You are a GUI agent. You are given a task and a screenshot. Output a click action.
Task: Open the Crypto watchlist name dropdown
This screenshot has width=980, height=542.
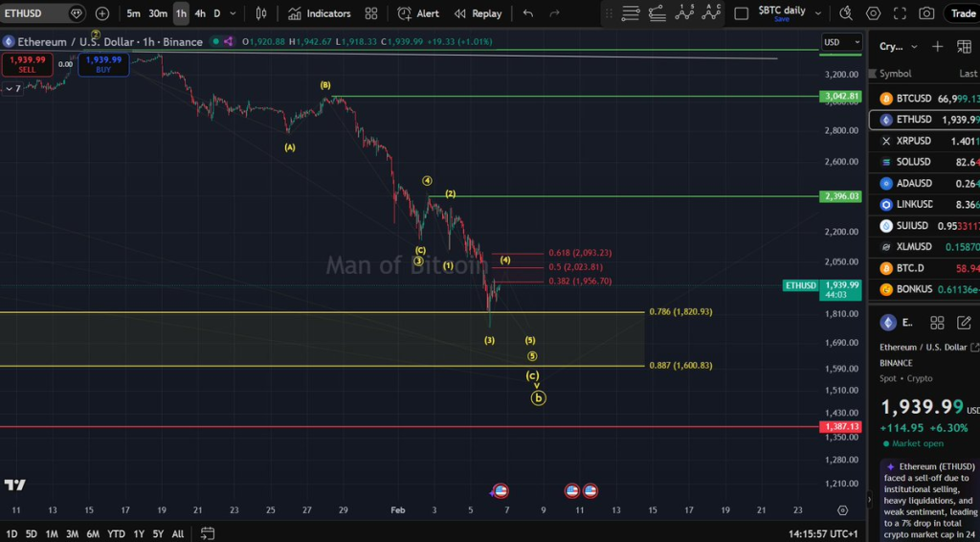[x=899, y=46]
